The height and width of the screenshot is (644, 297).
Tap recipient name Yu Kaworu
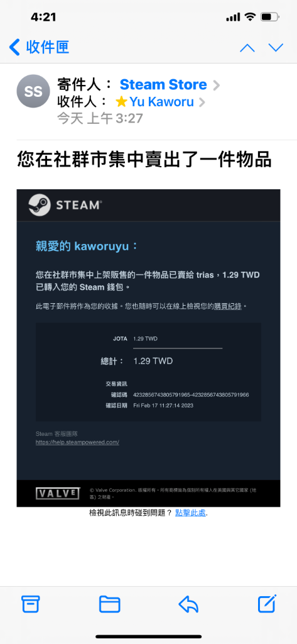click(x=161, y=102)
